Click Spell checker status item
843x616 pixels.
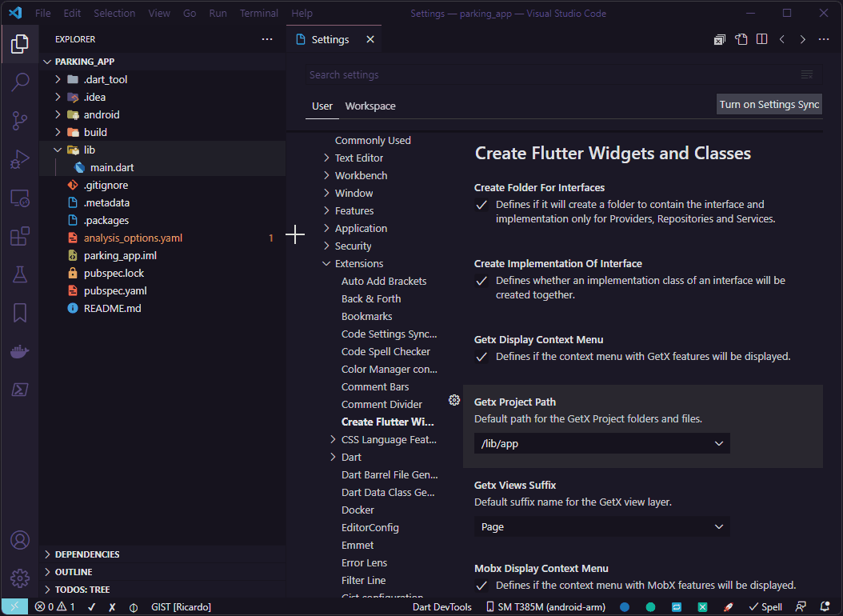point(765,607)
